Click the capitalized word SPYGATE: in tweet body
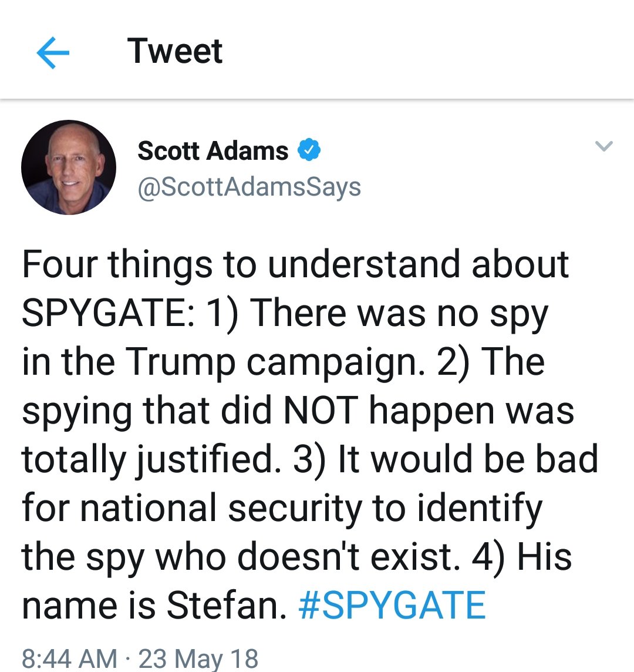 pos(109,313)
